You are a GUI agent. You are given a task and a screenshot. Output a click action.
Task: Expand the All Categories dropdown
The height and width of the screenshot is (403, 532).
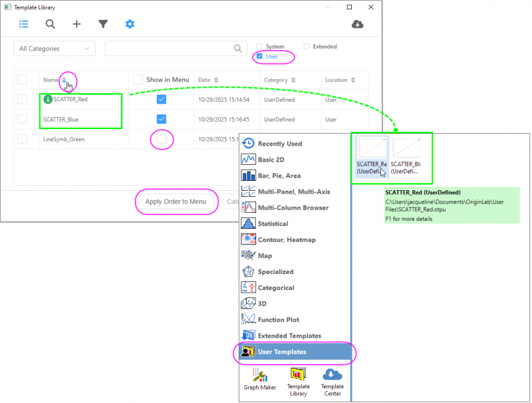tap(55, 49)
